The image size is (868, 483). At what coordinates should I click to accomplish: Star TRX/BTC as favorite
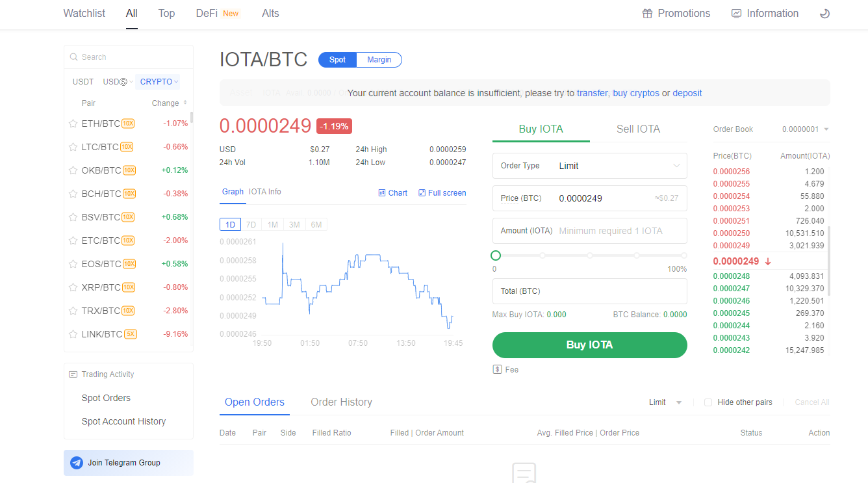tap(73, 311)
